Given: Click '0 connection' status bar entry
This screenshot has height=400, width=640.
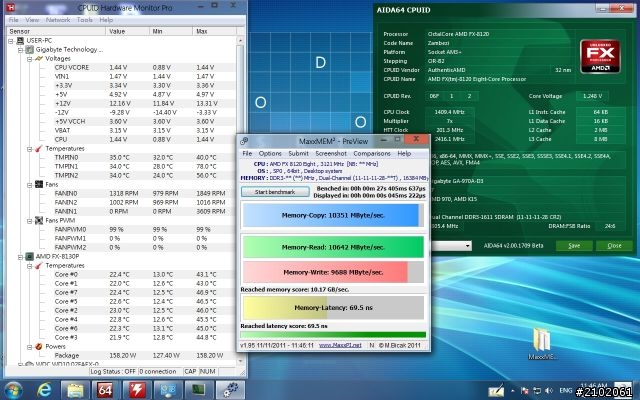Looking at the screenshot, I should pyautogui.click(x=160, y=371).
